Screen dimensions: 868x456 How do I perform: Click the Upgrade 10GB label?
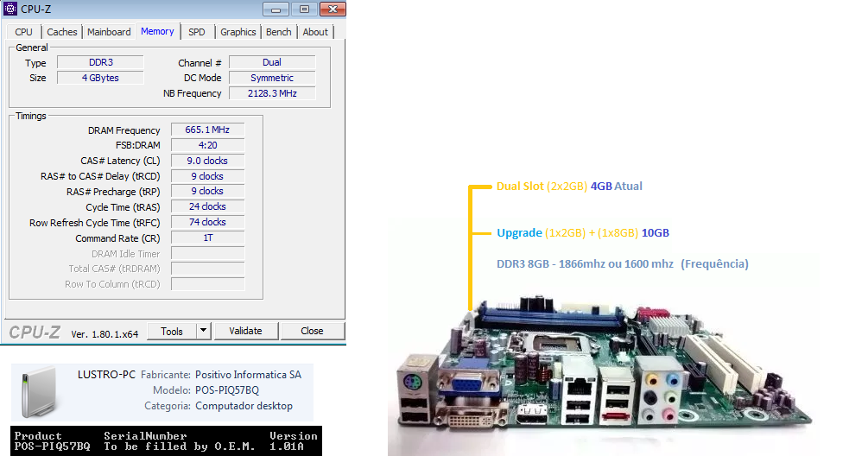583,233
